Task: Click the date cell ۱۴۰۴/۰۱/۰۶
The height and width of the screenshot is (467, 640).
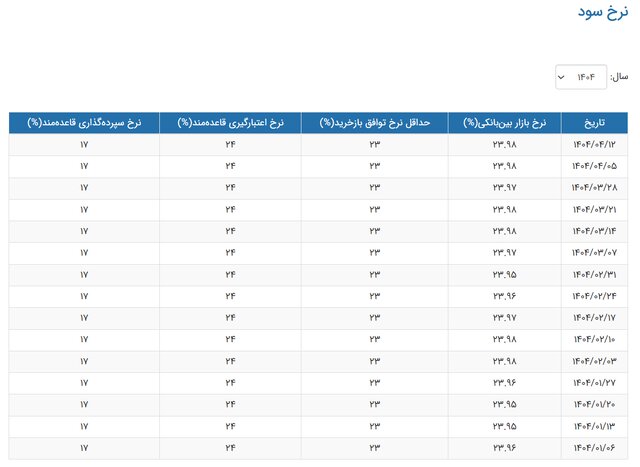Action: click(594, 447)
